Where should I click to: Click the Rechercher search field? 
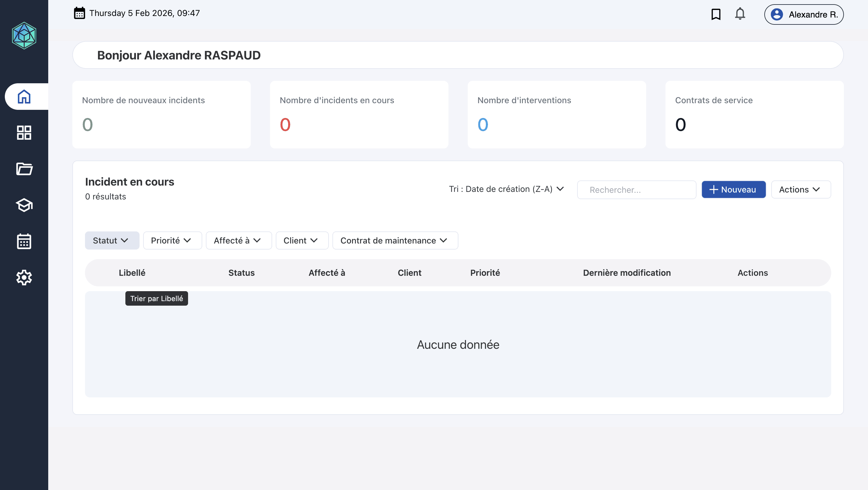pos(636,190)
